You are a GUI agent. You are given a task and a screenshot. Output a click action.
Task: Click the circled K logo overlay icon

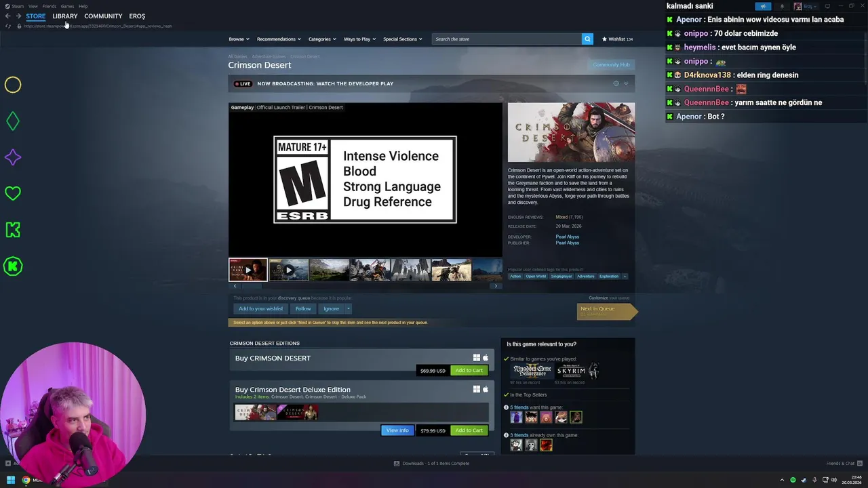13,266
